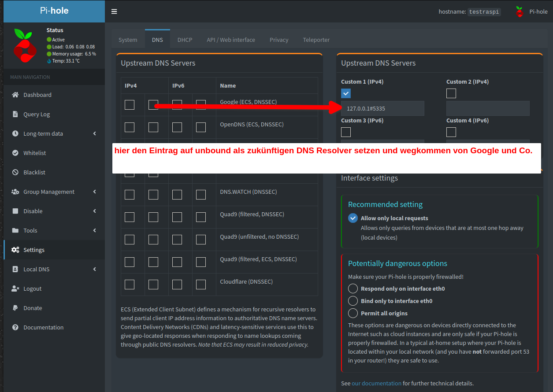Open the Pi-hole user menu label top right
The image size is (553, 392).
pyautogui.click(x=538, y=12)
